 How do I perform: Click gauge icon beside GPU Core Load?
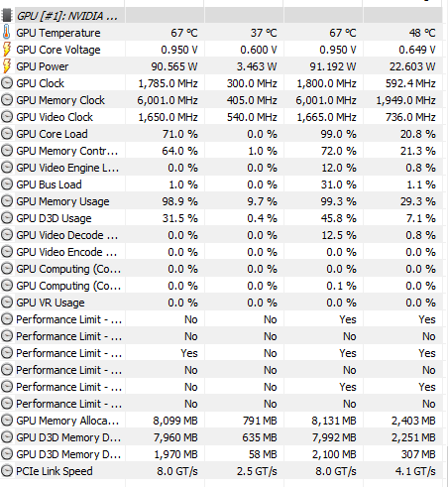7,134
